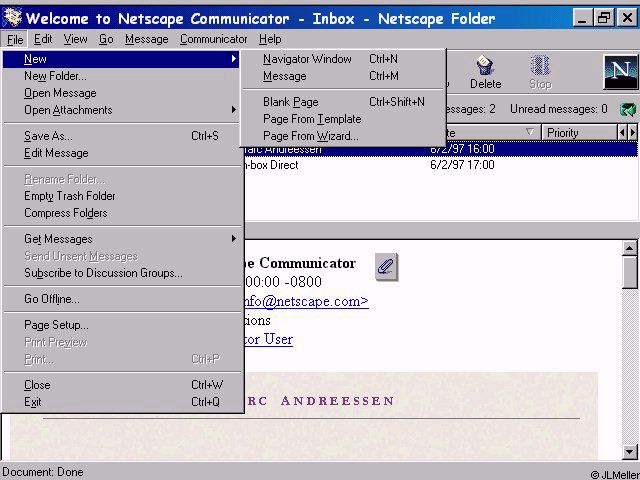Select the In-box Direct message row
Screen dimensions: 640x480
[441, 165]
